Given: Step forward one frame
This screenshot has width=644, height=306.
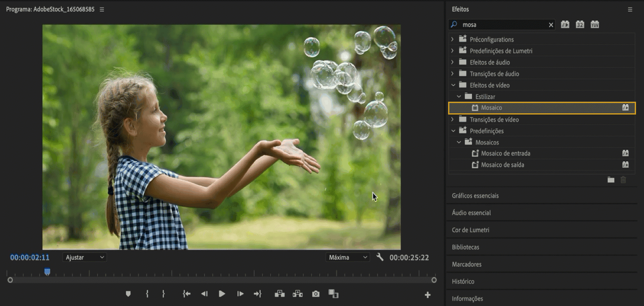Looking at the screenshot, I should (x=240, y=294).
